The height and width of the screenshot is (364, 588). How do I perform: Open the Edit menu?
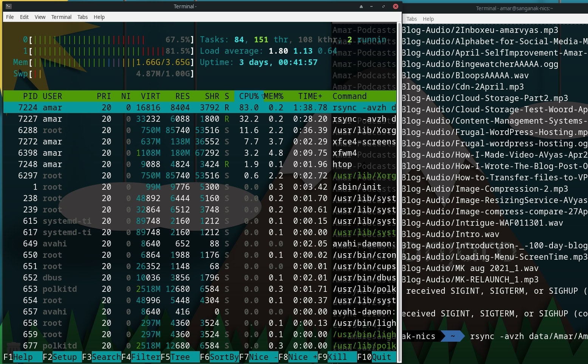pyautogui.click(x=24, y=17)
